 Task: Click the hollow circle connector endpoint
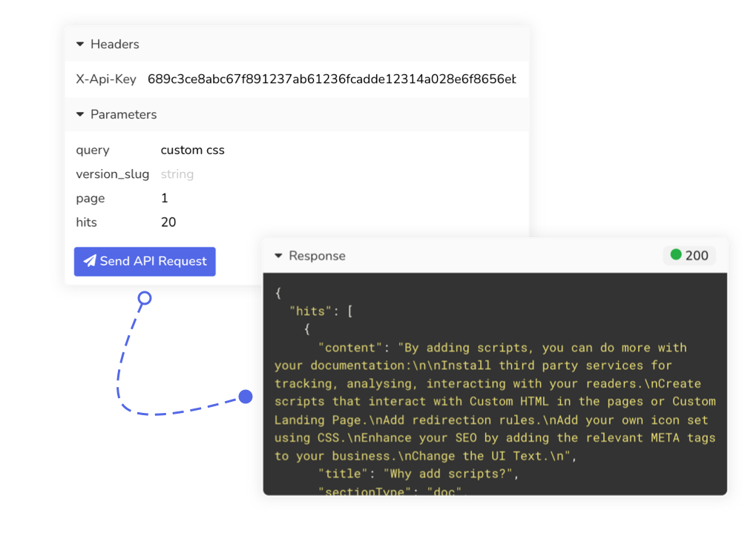pyautogui.click(x=145, y=298)
